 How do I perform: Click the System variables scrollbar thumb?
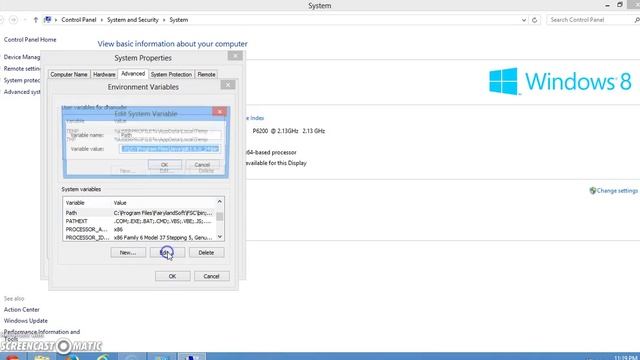tap(220, 216)
